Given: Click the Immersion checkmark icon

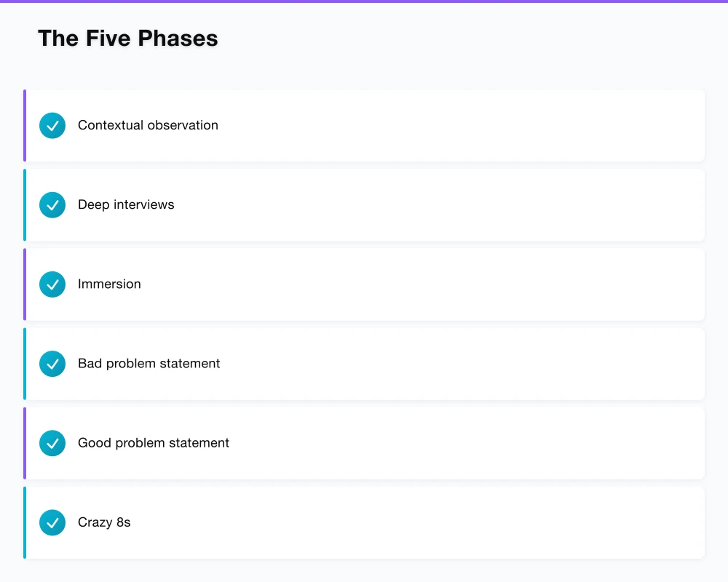Looking at the screenshot, I should pos(52,284).
